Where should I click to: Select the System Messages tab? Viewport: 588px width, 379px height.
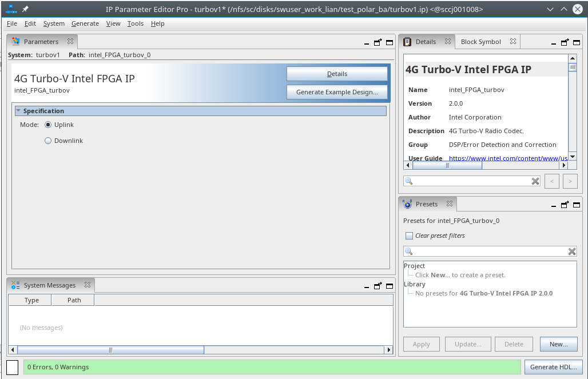coord(50,285)
